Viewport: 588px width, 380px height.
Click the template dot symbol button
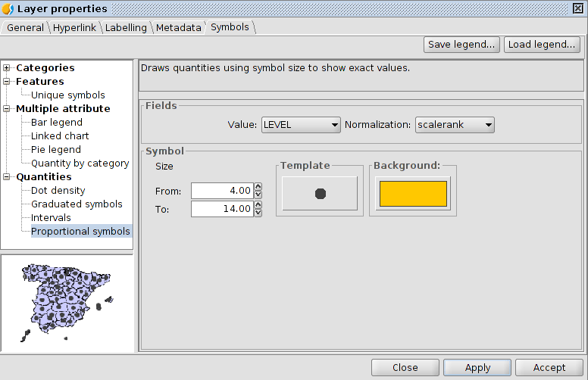coord(320,194)
